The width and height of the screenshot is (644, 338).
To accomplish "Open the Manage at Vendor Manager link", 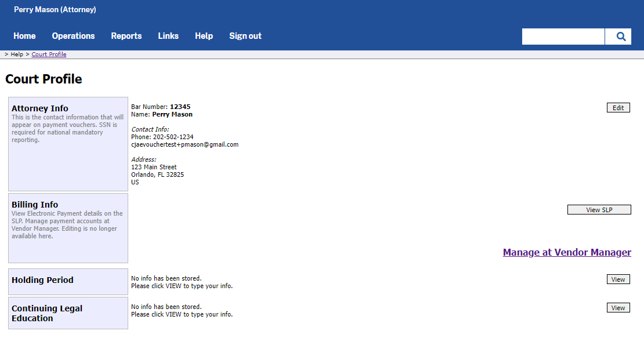I will point(567,252).
